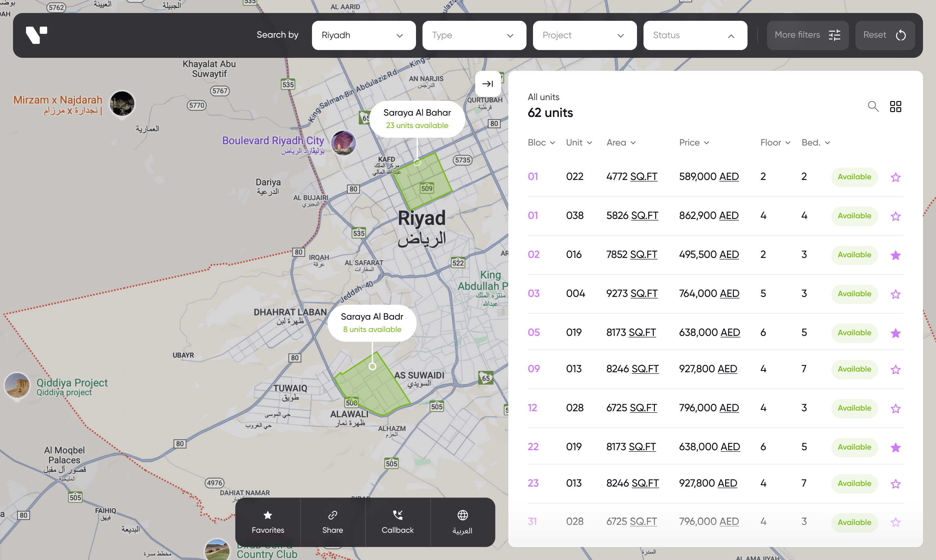
Task: Open More filters
Action: tap(807, 35)
